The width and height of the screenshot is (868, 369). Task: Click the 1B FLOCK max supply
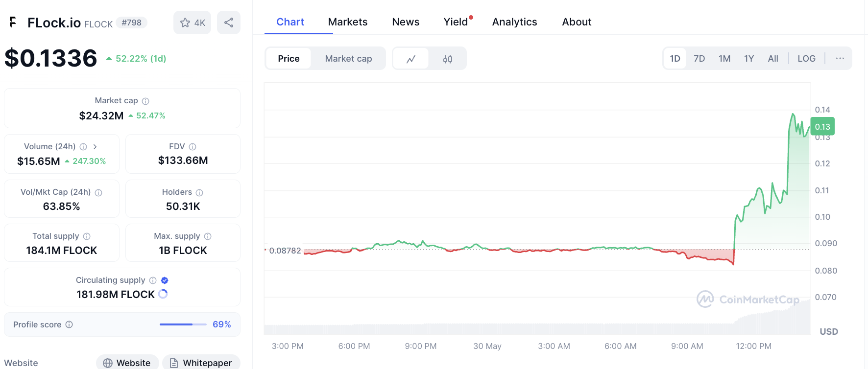[183, 251]
